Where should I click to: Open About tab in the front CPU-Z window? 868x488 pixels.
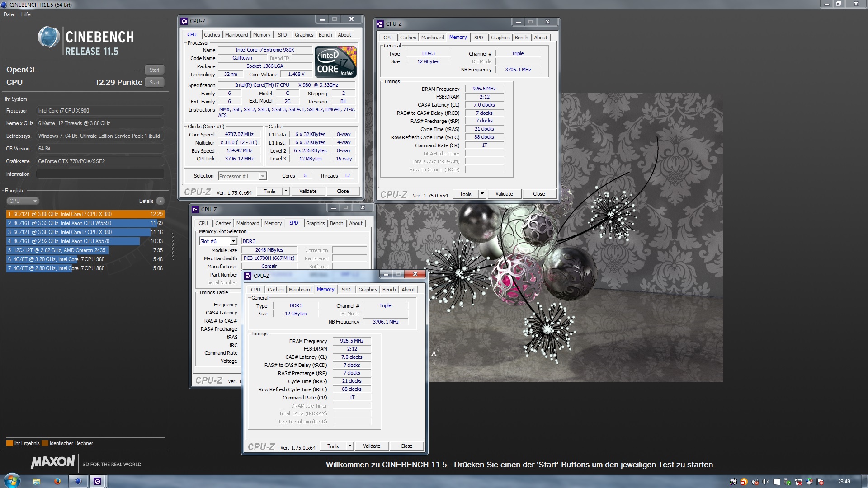(x=408, y=290)
